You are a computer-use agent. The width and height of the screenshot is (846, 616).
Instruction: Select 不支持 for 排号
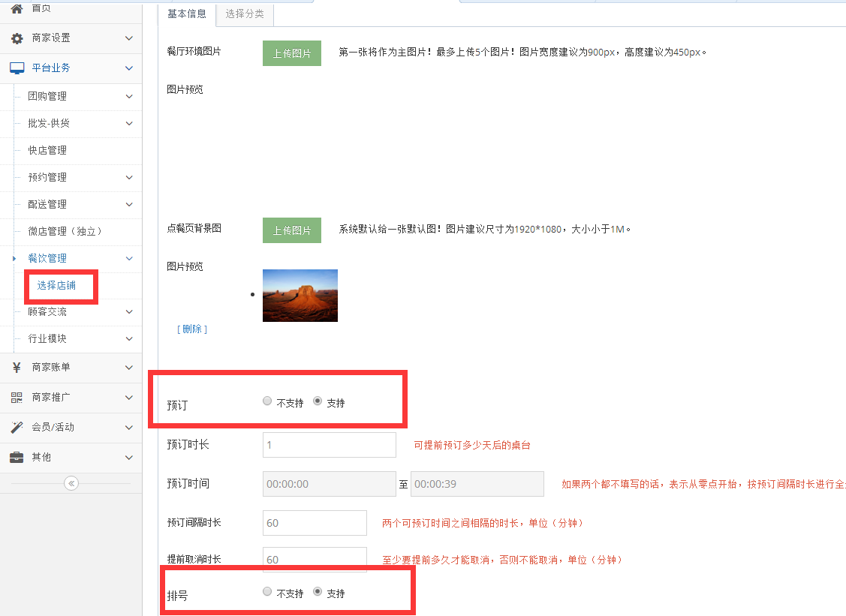coord(267,592)
